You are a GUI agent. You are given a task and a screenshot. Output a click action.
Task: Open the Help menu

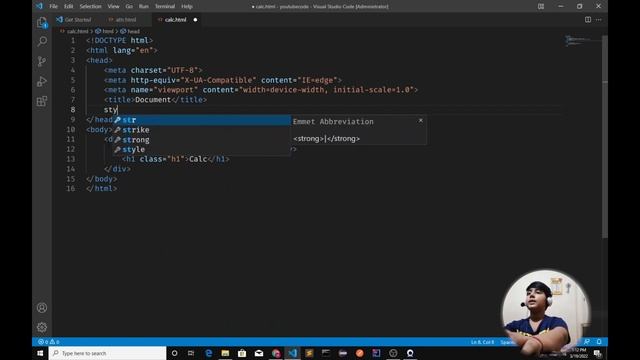(x=187, y=6)
